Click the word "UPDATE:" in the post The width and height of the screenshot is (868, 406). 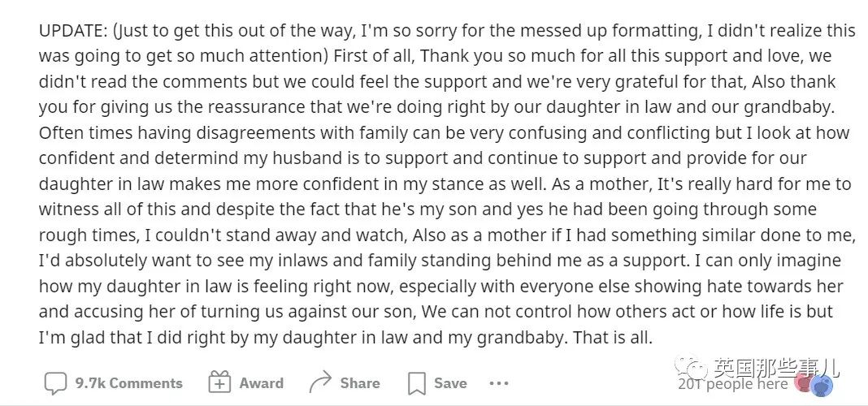click(73, 31)
